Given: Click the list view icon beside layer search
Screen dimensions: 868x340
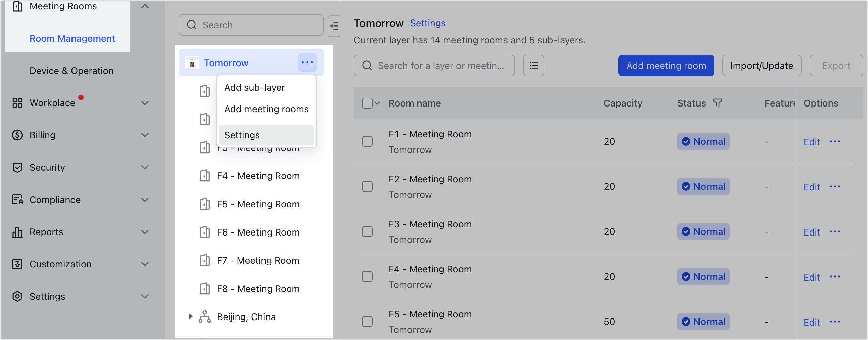Looking at the screenshot, I should click(x=533, y=66).
